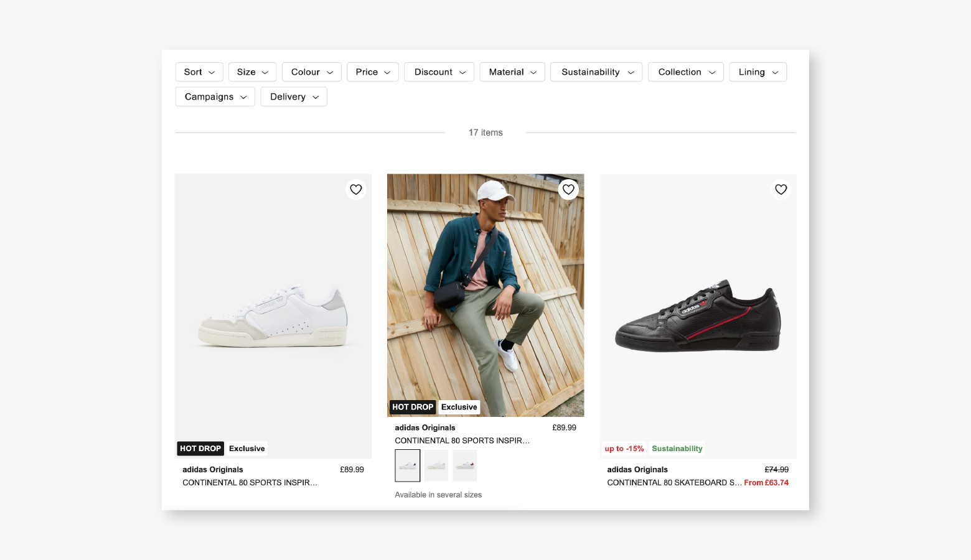
Task: Open the Colour filter dropdown
Action: tap(312, 72)
